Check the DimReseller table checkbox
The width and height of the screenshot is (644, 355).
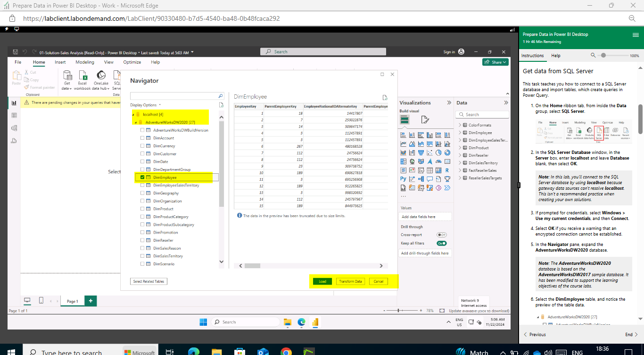tap(142, 240)
